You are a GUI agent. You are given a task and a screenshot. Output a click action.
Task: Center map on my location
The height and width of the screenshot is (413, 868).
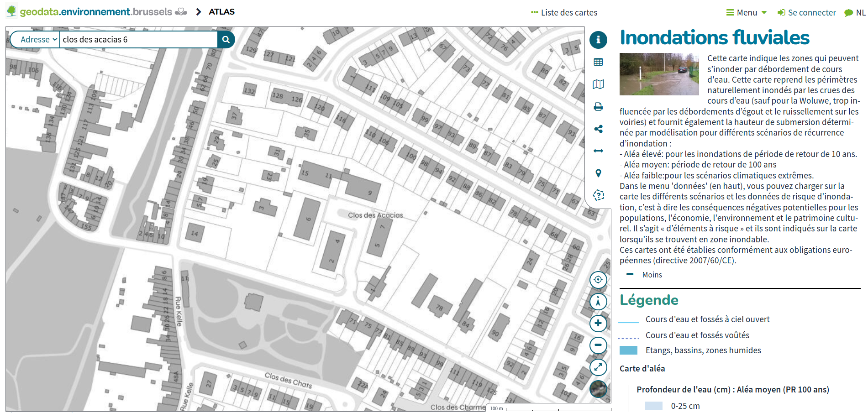click(x=598, y=280)
